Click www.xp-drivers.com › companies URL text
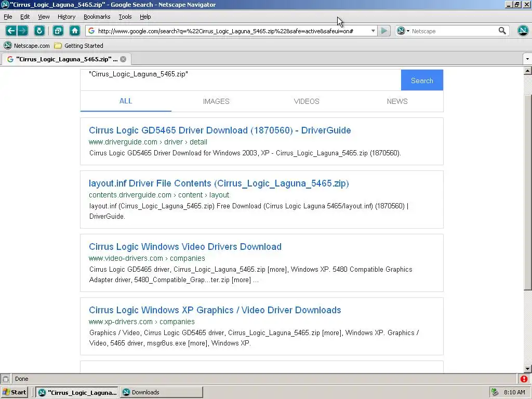Viewport: 532px width, 399px height. tap(141, 322)
